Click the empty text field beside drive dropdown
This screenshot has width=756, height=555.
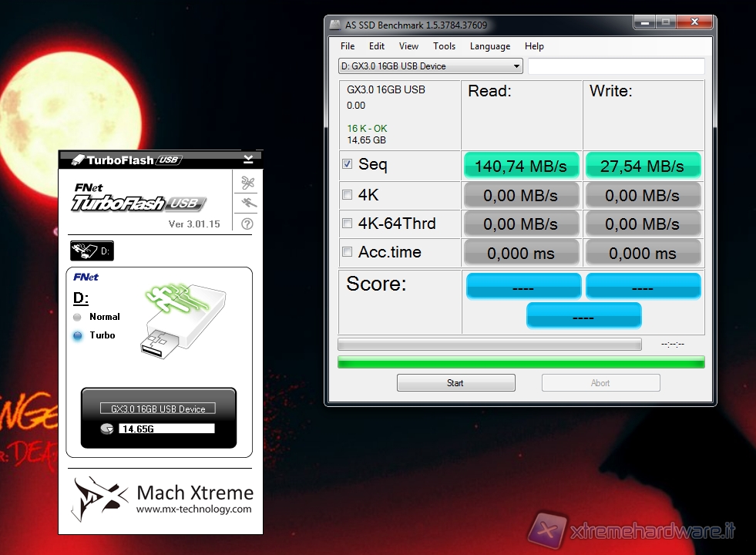point(615,66)
